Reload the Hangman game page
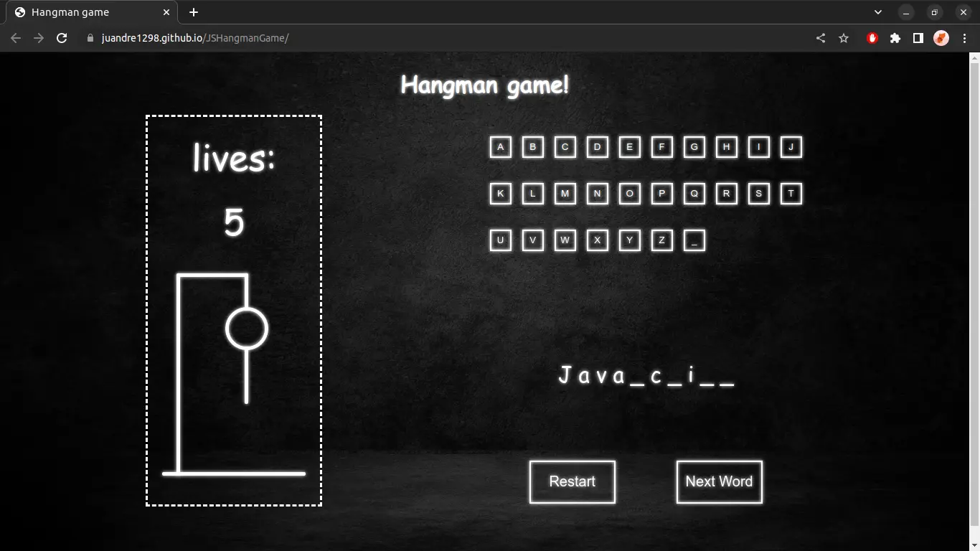Viewport: 980px width, 551px height. (62, 38)
